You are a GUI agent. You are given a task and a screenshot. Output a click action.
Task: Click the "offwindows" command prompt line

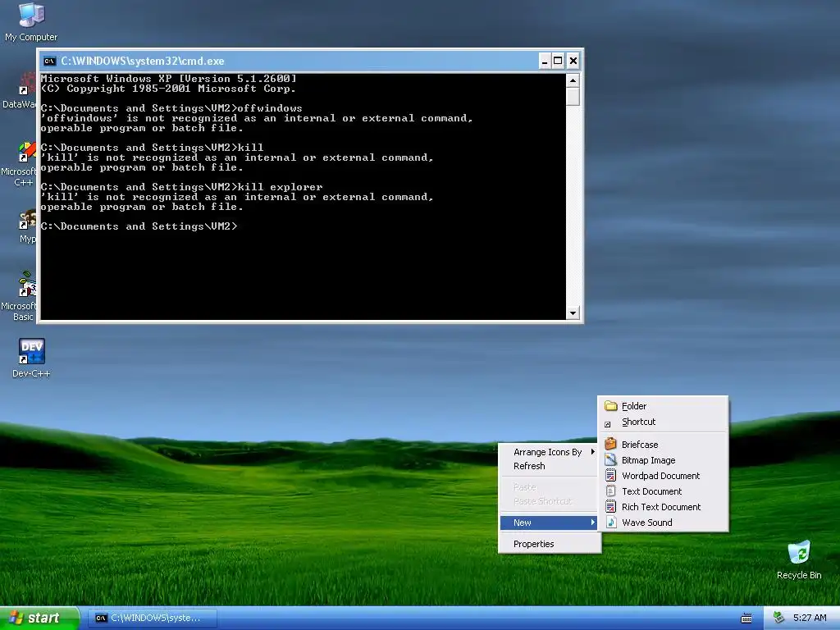pyautogui.click(x=171, y=108)
